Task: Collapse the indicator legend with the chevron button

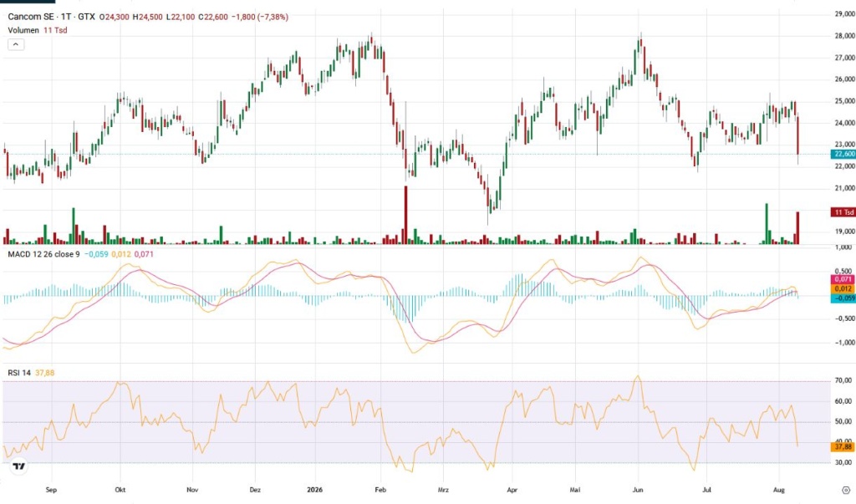Action: pyautogui.click(x=16, y=44)
